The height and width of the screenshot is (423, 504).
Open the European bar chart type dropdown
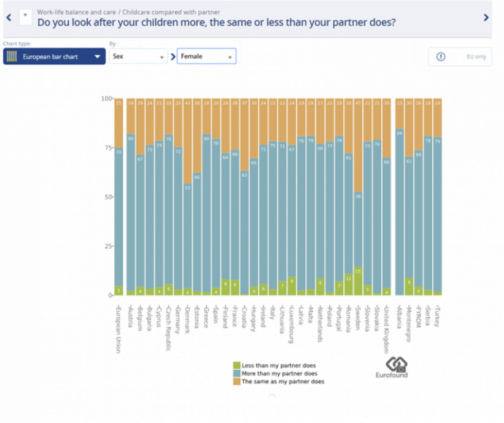tap(54, 57)
